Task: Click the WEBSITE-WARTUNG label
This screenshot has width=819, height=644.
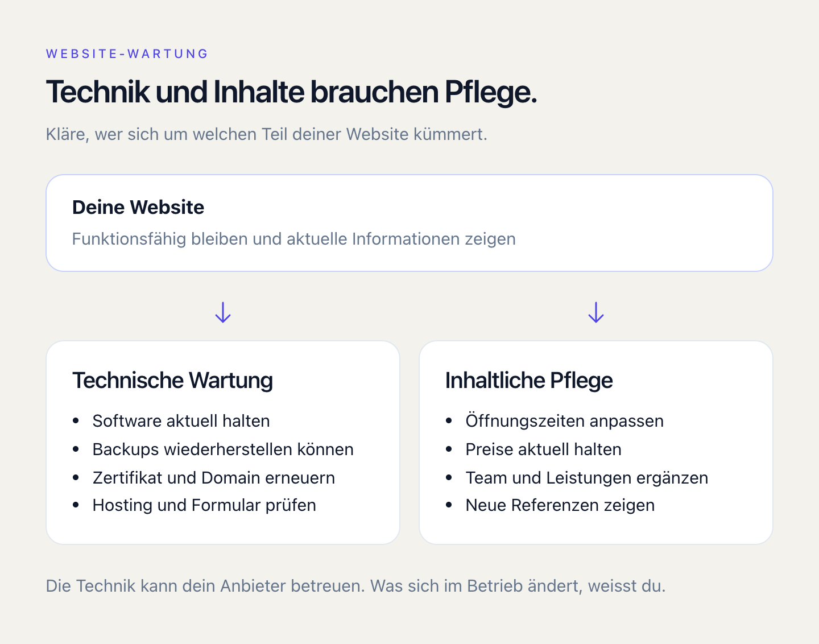Action: (127, 54)
